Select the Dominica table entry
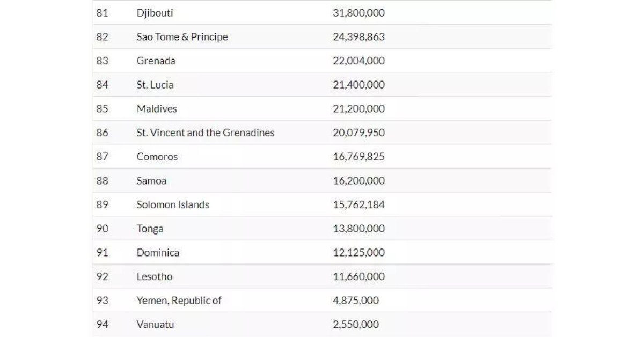The image size is (644, 337). (x=158, y=253)
